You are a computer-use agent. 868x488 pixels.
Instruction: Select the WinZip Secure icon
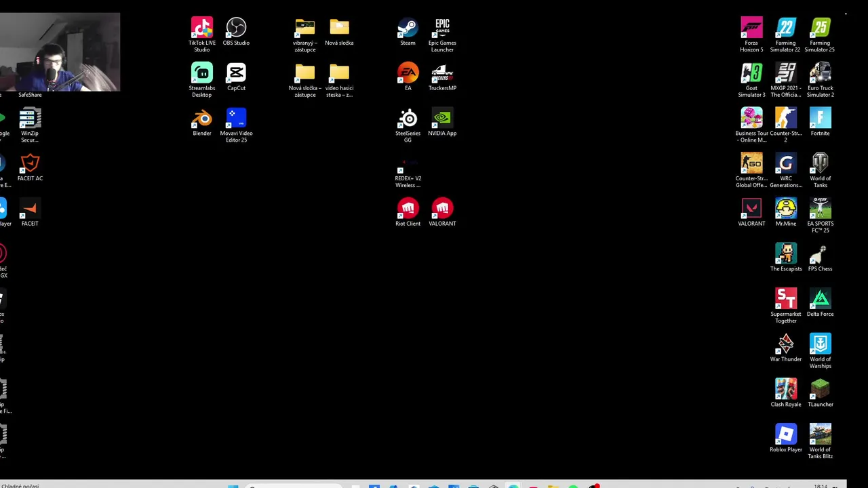(x=30, y=119)
